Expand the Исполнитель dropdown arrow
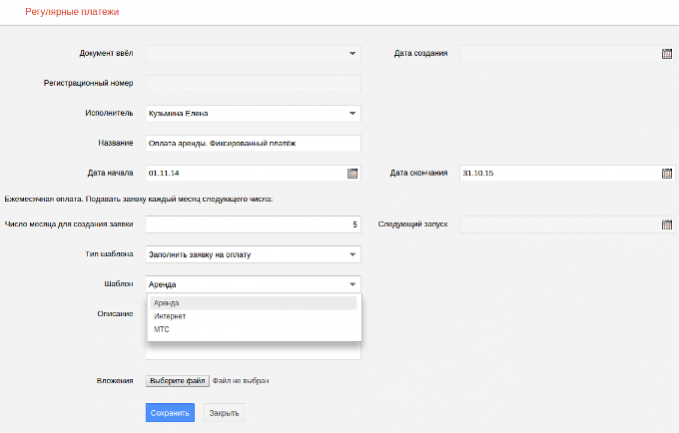Viewport: 679px width, 433px height. (x=353, y=113)
